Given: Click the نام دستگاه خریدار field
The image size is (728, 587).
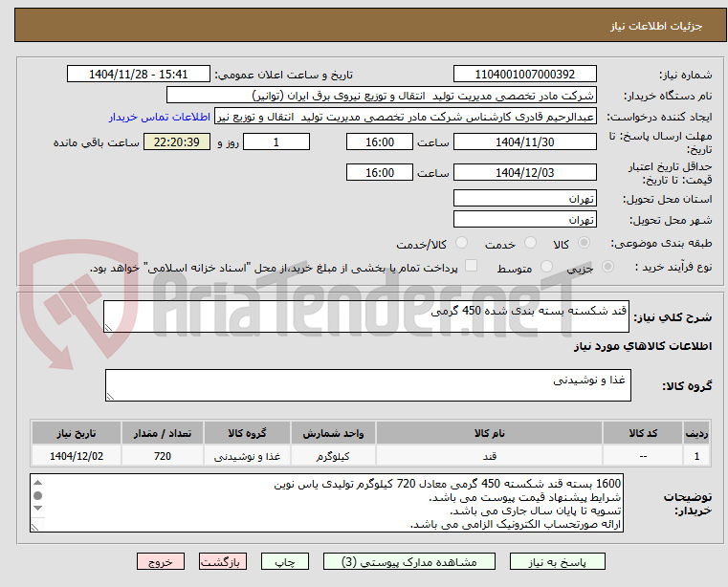Looking at the screenshot, I should (381, 96).
